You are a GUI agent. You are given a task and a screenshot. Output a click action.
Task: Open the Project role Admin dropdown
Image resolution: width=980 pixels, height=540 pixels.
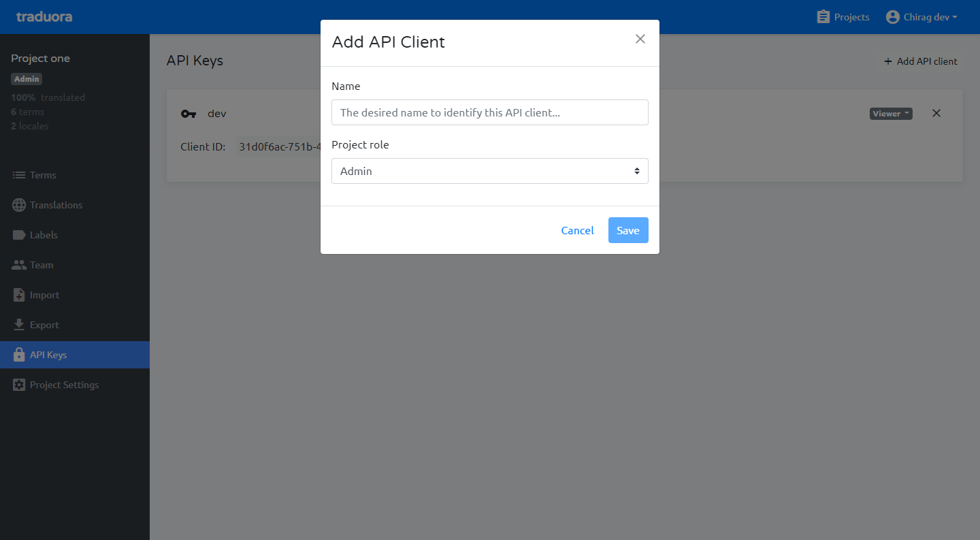[489, 171]
